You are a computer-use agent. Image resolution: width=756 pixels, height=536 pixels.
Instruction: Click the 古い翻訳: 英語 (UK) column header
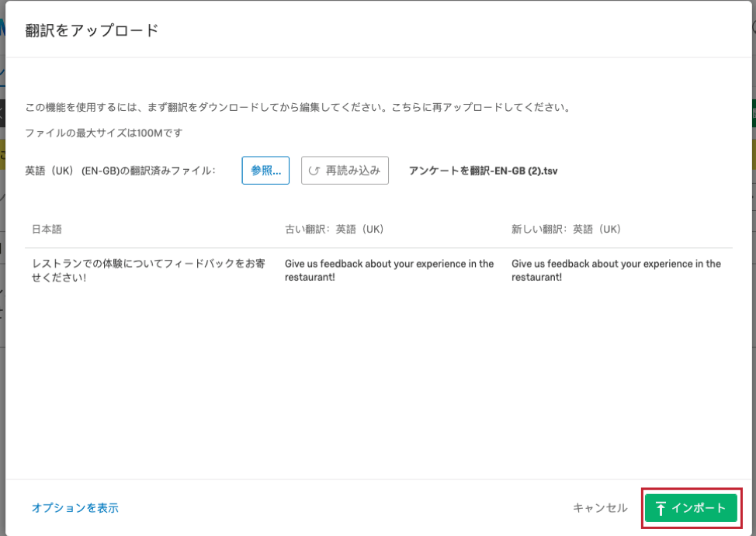tap(334, 230)
